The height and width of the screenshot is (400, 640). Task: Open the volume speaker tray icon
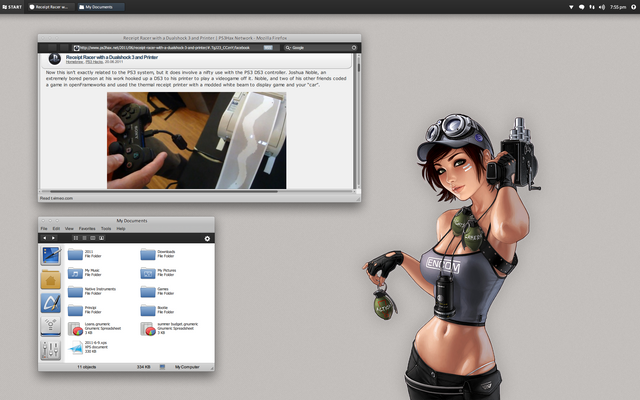point(602,7)
